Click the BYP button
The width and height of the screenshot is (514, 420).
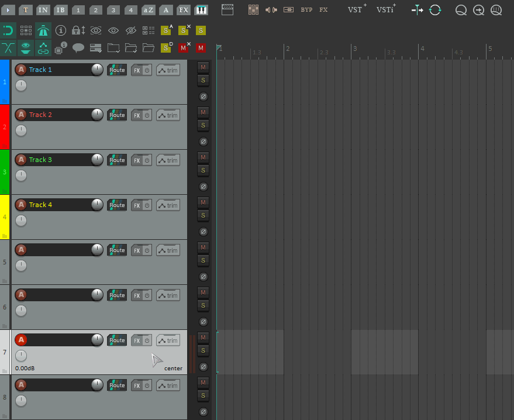[306, 10]
